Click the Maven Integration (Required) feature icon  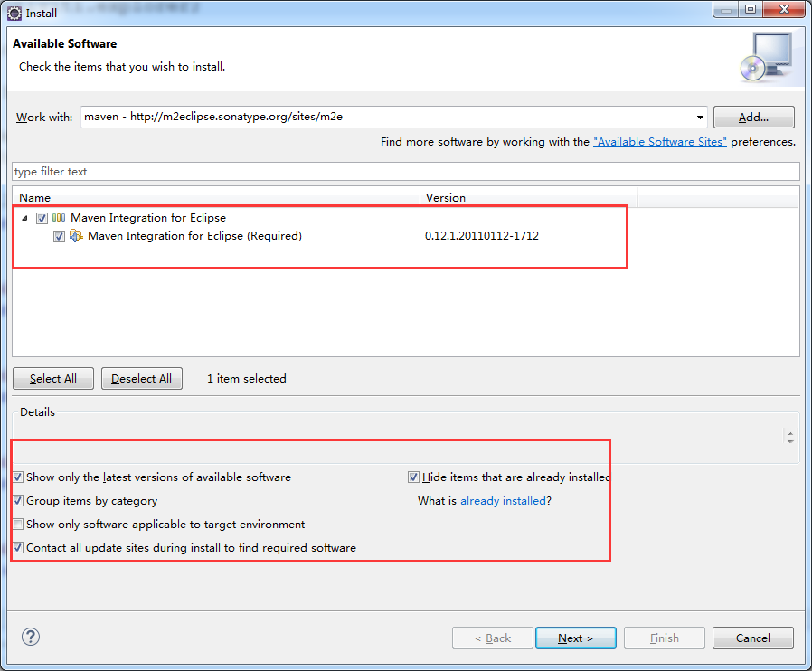[x=76, y=236]
